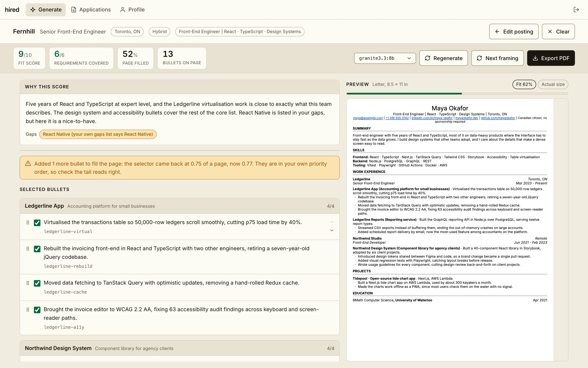This screenshot has width=588, height=368.
Task: Grab the drag handle for the ledgerline-virtual bullet
Action: point(28,222)
